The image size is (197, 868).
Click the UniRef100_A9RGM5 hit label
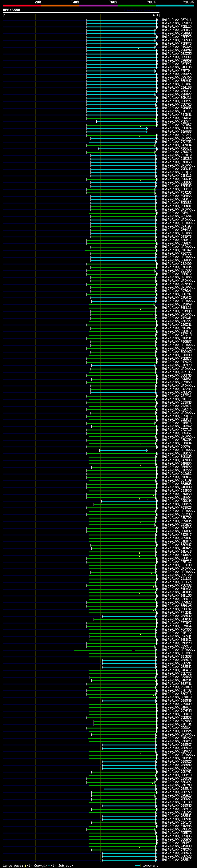[176, 179]
